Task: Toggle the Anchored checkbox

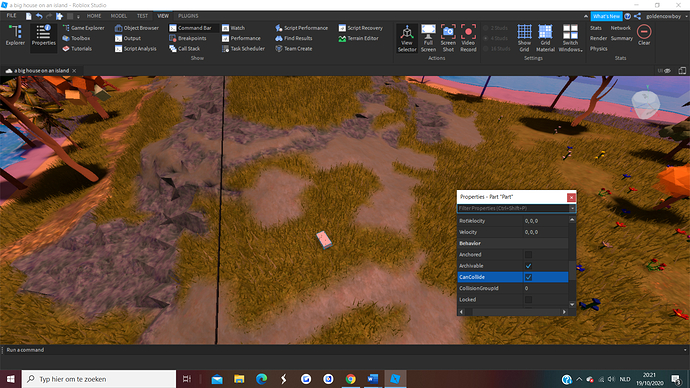Action: coord(529,255)
